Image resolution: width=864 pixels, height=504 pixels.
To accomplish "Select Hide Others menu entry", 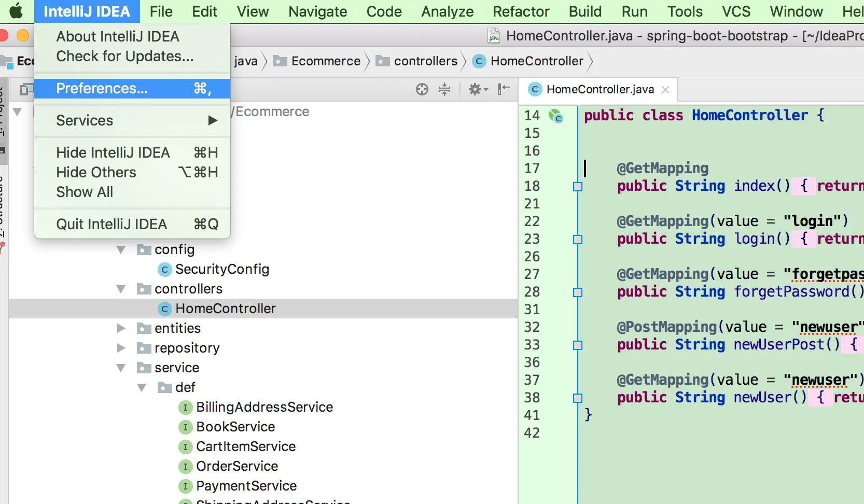I will click(x=132, y=172).
